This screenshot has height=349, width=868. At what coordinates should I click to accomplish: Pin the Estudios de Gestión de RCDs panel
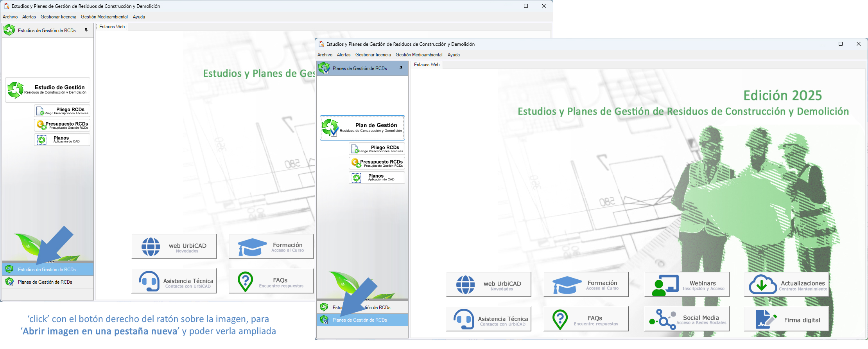click(x=86, y=30)
